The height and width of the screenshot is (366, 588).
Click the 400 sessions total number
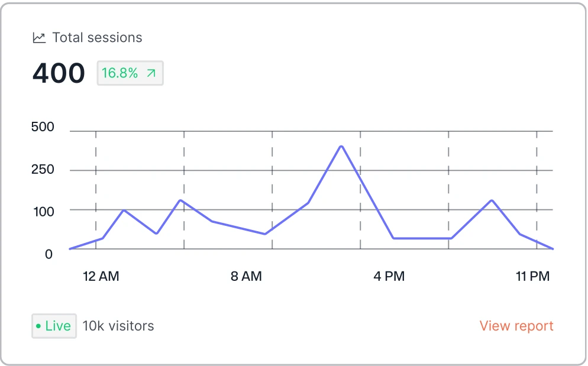tap(59, 73)
